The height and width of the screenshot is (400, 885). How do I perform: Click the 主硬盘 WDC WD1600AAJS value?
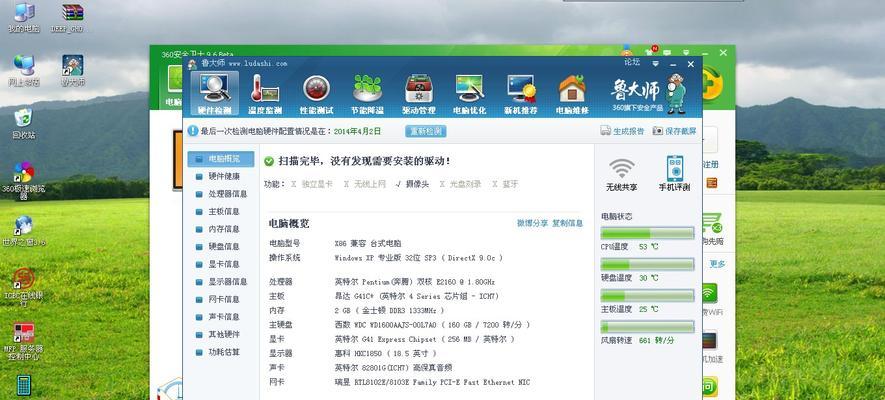(x=432, y=325)
